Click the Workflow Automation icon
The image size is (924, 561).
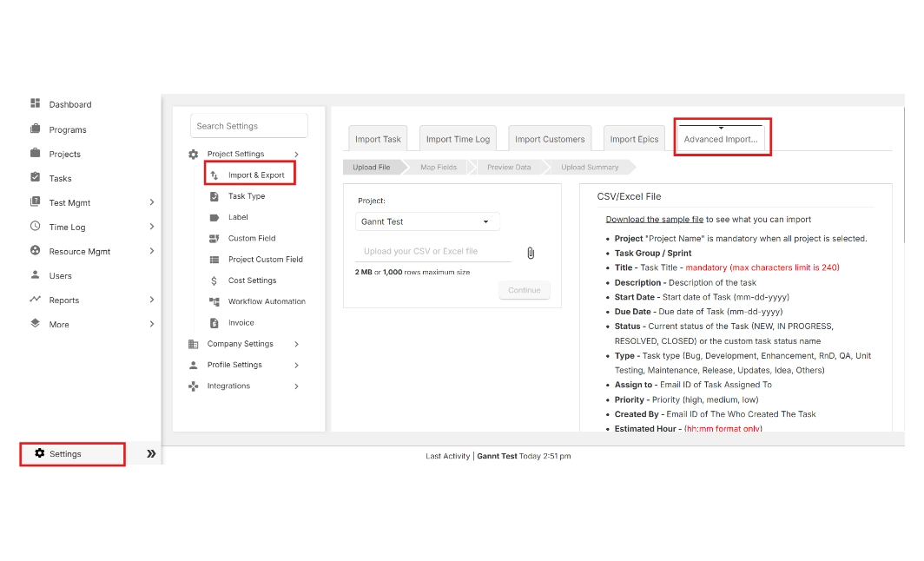tap(214, 301)
